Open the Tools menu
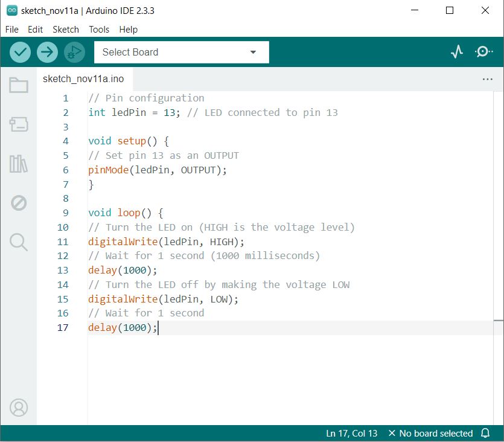 tap(99, 30)
